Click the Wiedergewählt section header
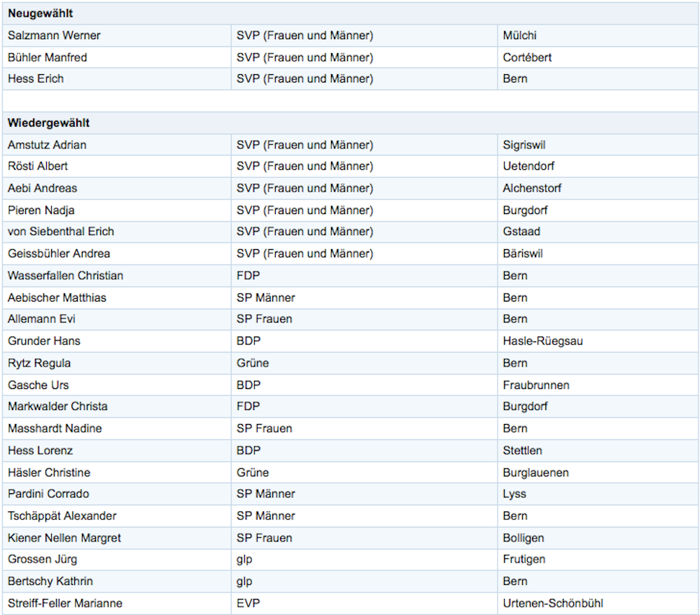The height and width of the screenshot is (615, 700). point(49,122)
